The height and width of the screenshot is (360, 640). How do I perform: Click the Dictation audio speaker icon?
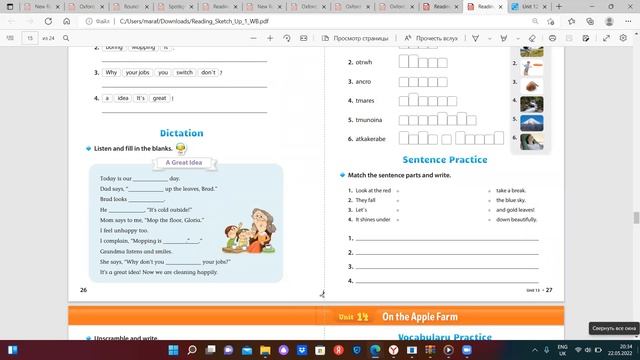[x=181, y=148]
